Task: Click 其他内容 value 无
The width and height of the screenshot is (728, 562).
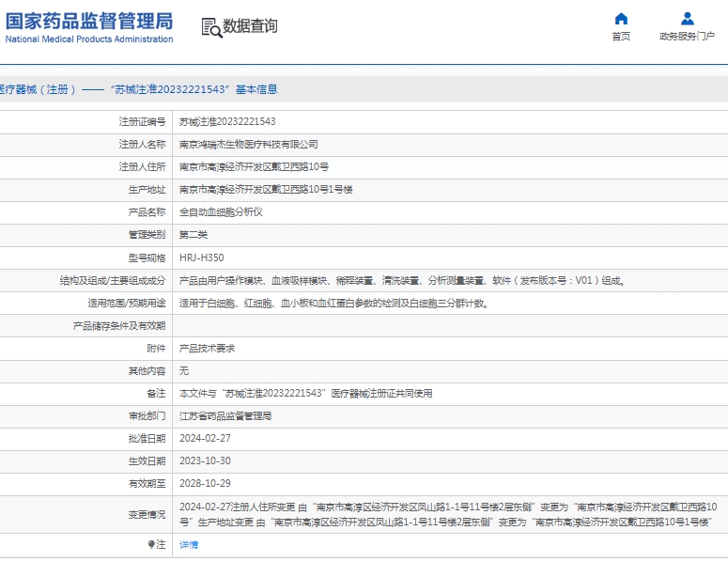Action: point(184,370)
